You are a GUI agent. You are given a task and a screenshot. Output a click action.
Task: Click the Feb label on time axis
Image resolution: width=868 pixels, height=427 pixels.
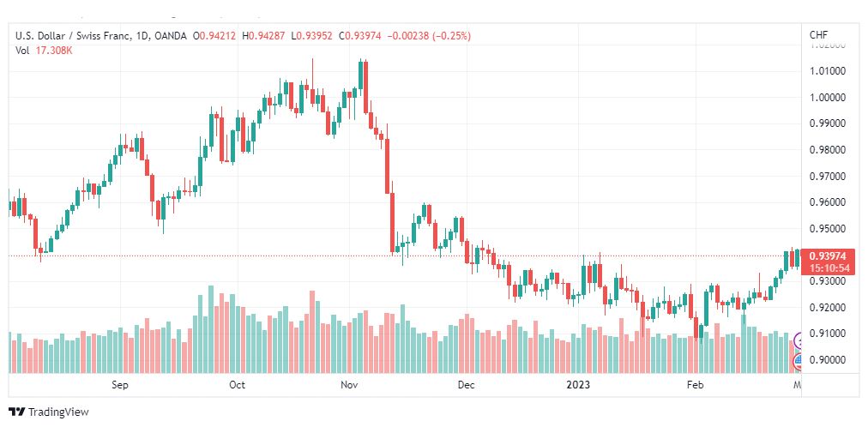tap(696, 385)
